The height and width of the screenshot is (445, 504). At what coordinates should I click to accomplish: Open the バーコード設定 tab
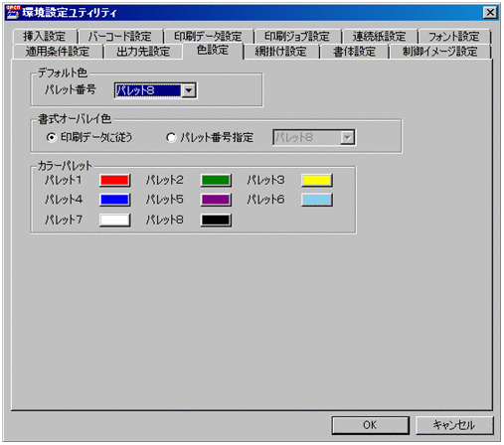[120, 36]
